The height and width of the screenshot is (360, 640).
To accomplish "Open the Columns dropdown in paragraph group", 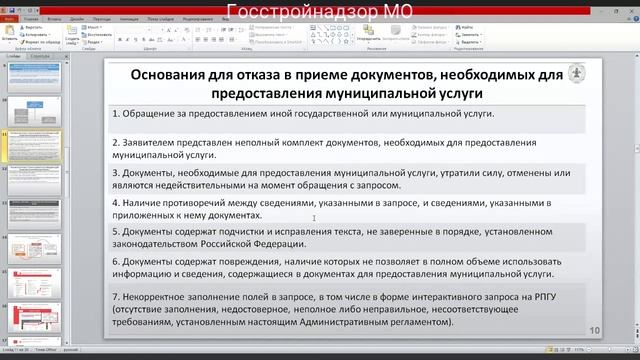I will [233, 40].
